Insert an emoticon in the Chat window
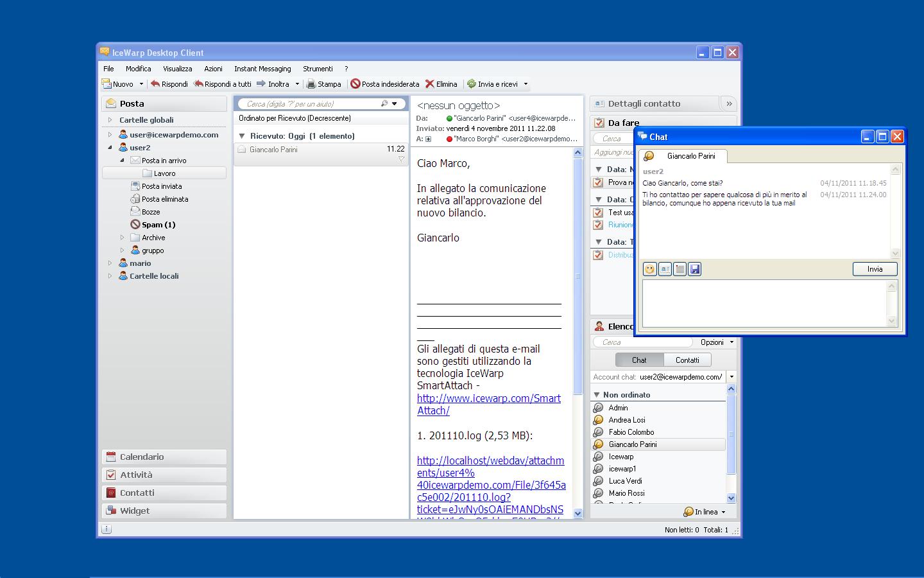This screenshot has height=578, width=924. pyautogui.click(x=649, y=269)
